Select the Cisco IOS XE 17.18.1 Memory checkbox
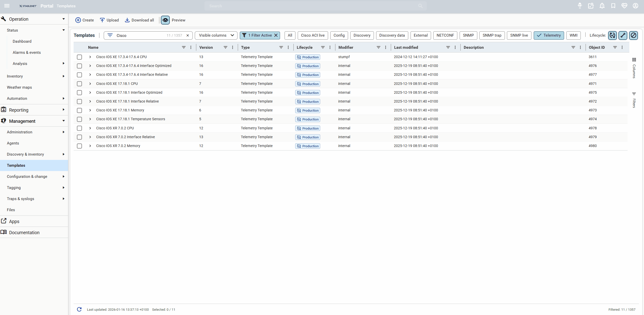Image resolution: width=644 pixels, height=315 pixels. (79, 110)
